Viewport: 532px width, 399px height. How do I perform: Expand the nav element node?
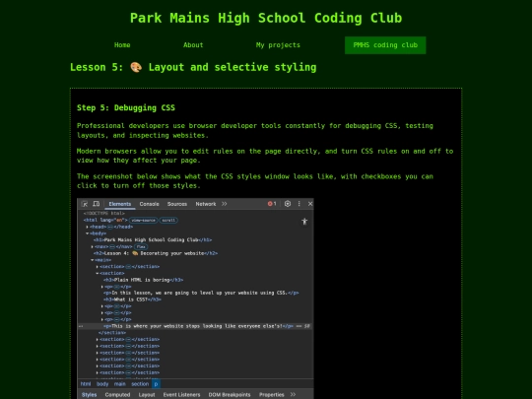[x=93, y=246]
